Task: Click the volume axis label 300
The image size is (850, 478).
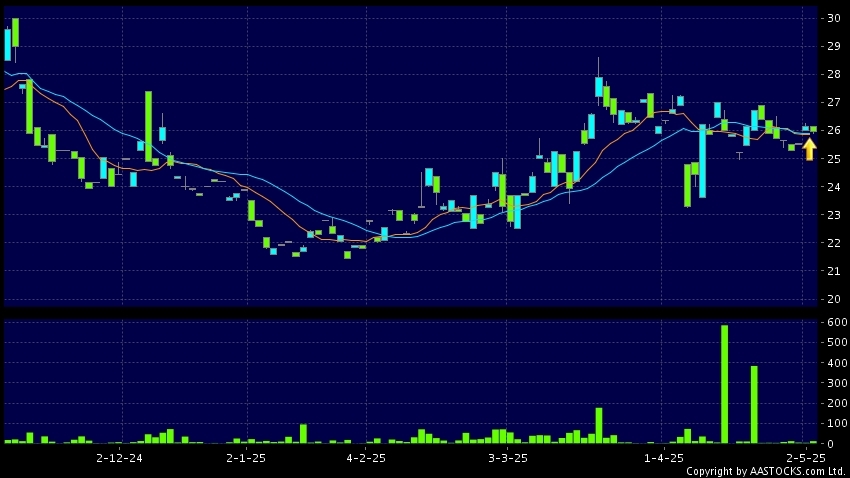Action: coord(838,383)
